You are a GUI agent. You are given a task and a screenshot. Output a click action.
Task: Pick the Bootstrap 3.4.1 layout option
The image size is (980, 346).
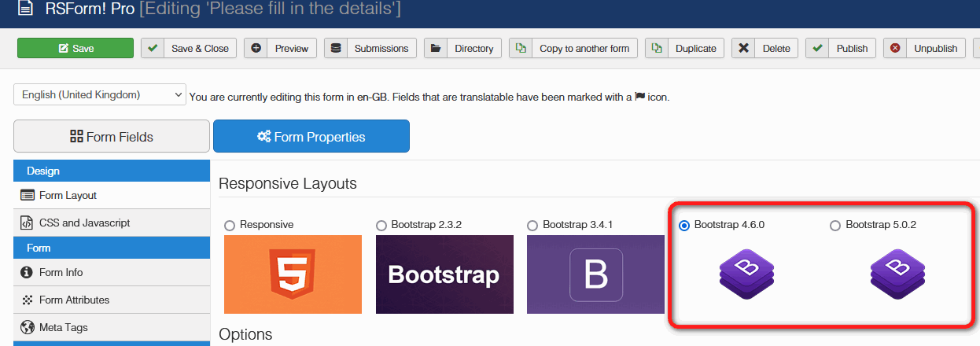click(x=532, y=226)
